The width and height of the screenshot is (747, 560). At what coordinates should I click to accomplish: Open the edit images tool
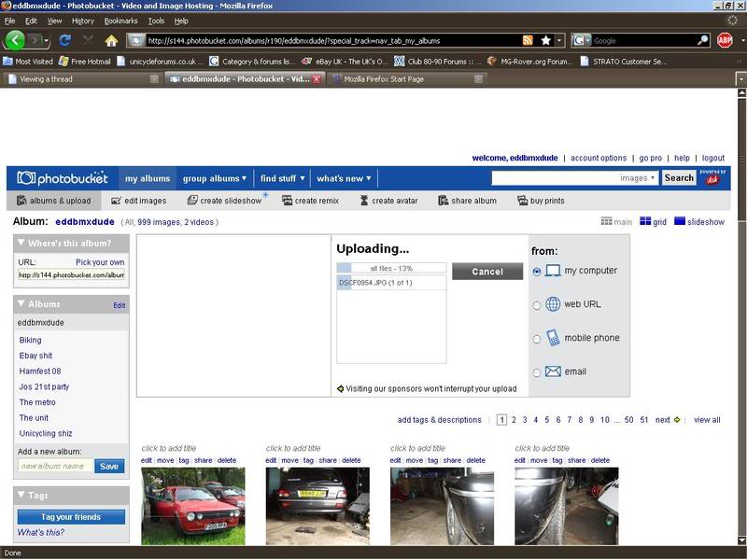pyautogui.click(x=138, y=201)
